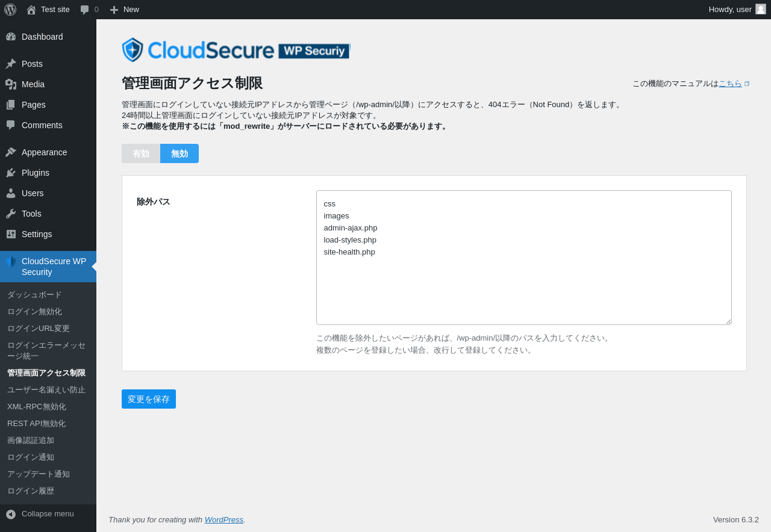The height and width of the screenshot is (532, 771).
Task: Click the admin-ajax.php line in textarea
Action: (351, 227)
